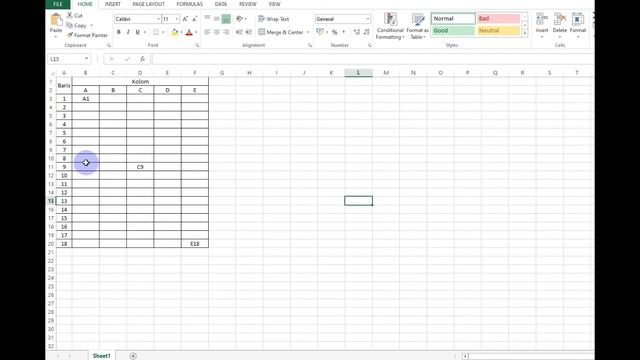Open the Merge & Center dropdown arrow
The image size is (640, 360).
308,32
